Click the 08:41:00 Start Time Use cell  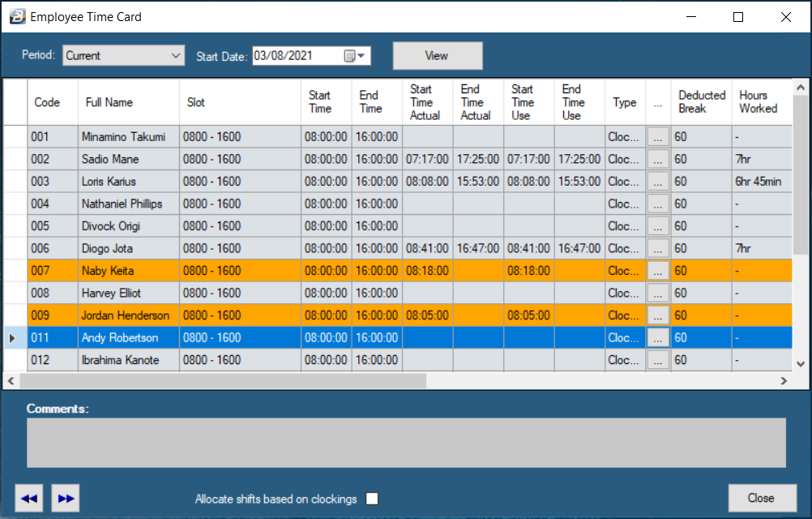coord(528,249)
